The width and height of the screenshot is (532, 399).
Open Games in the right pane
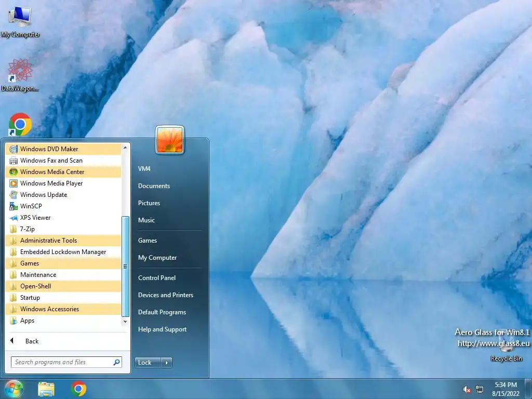pos(147,241)
